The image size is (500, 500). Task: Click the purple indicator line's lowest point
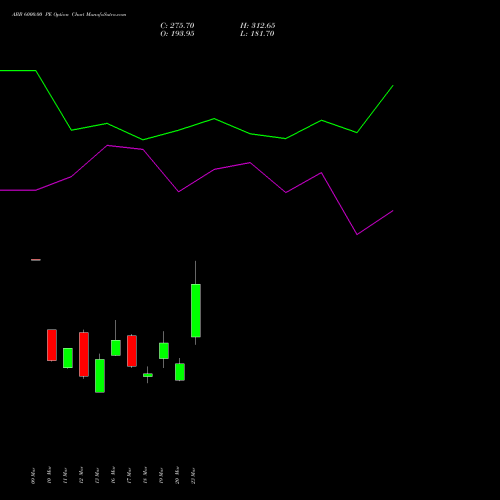click(x=357, y=234)
